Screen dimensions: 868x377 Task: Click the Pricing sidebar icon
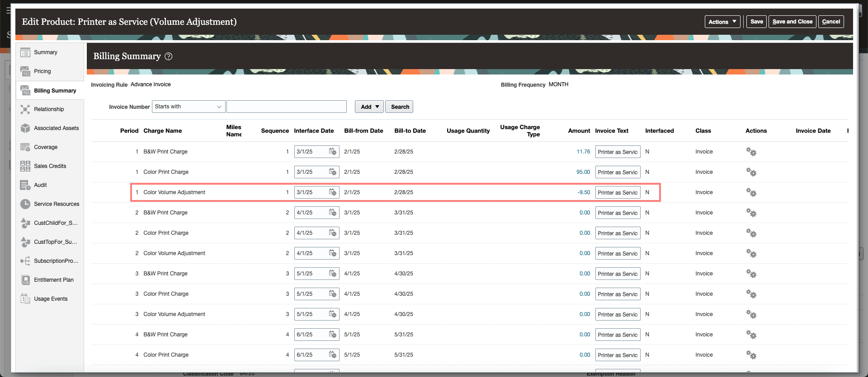25,71
